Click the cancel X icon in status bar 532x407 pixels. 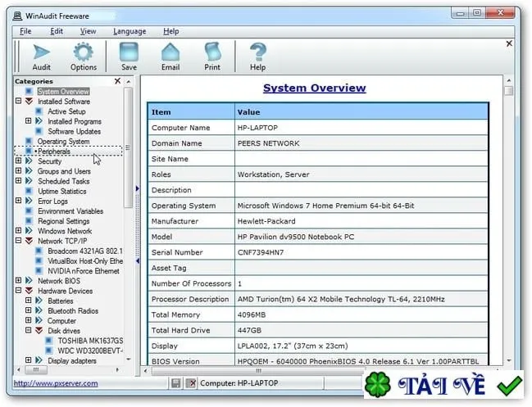click(191, 383)
